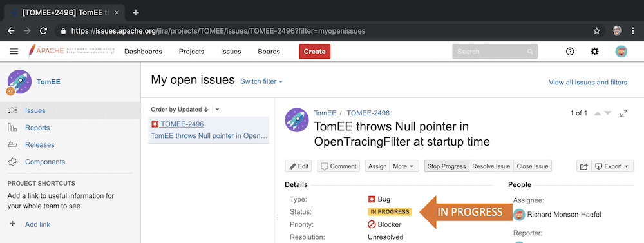Select Reports in the sidebar
This screenshot has width=644, height=243.
point(37,128)
